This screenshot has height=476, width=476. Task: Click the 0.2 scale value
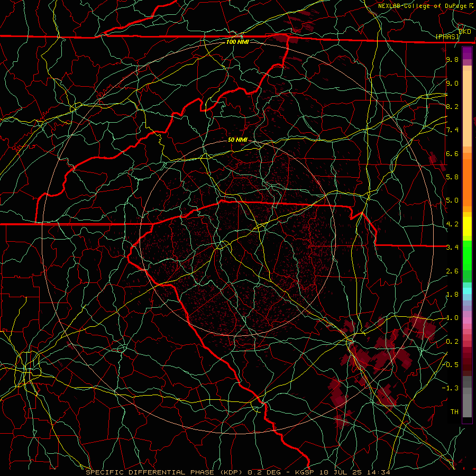coord(452,342)
